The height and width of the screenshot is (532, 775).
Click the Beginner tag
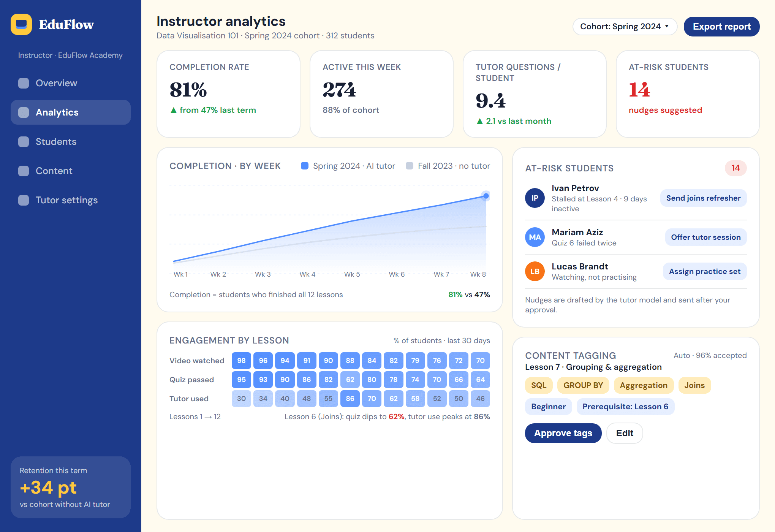tap(548, 407)
